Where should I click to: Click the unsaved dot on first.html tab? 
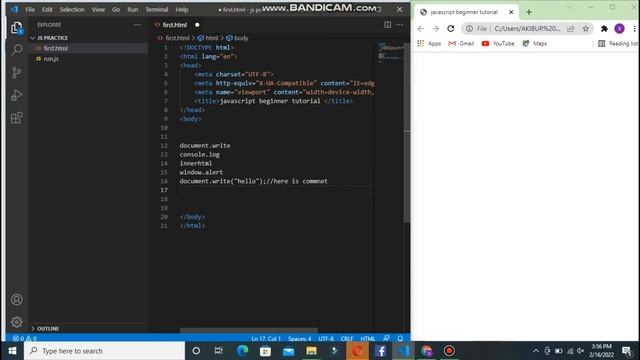coord(197,25)
